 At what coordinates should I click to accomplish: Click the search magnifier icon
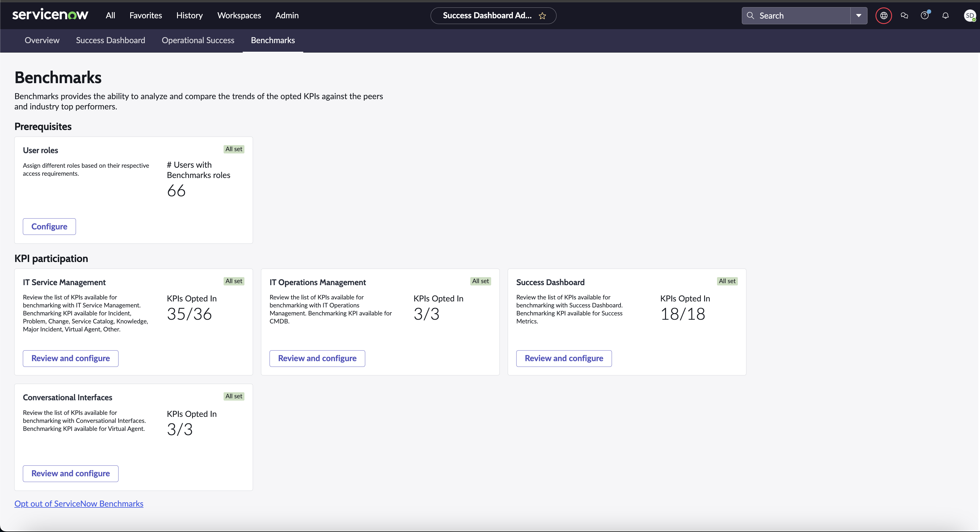coord(750,16)
